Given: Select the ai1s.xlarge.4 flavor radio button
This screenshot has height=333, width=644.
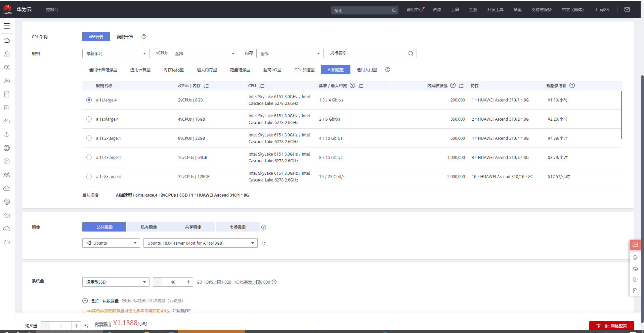Looking at the screenshot, I should tap(89, 119).
